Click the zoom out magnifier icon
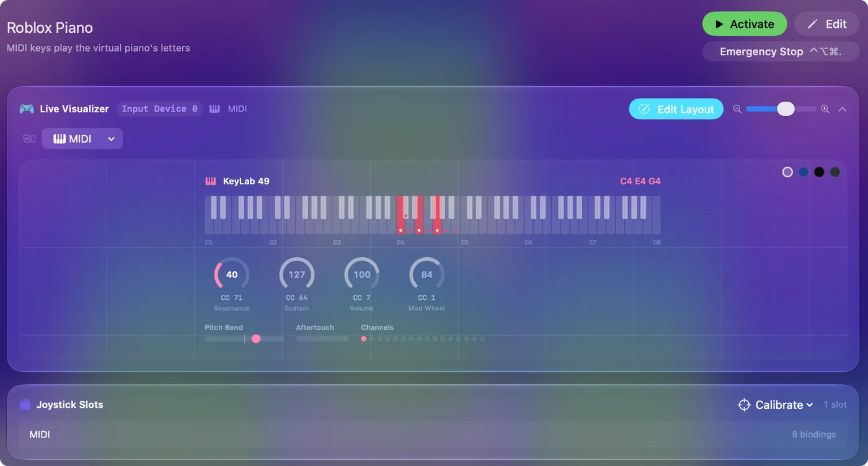 pos(737,109)
